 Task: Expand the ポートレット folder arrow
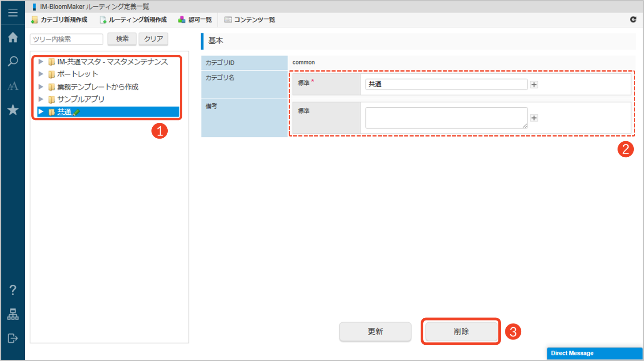(x=41, y=74)
